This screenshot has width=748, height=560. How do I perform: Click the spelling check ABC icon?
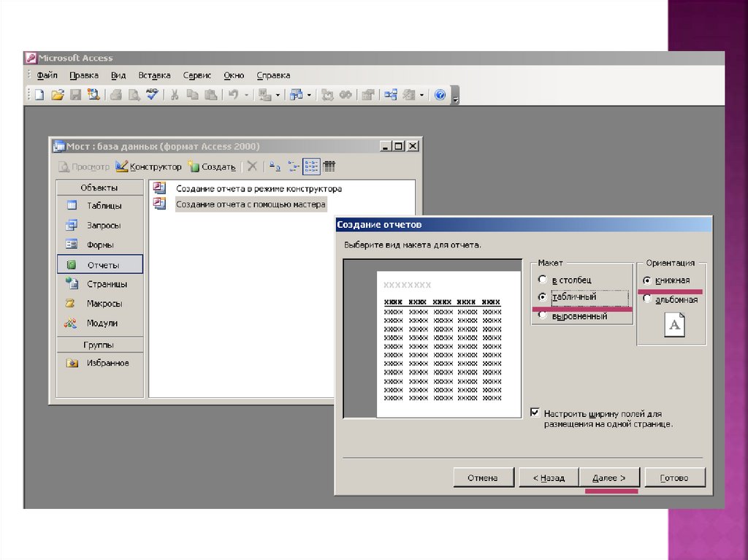pyautogui.click(x=152, y=95)
